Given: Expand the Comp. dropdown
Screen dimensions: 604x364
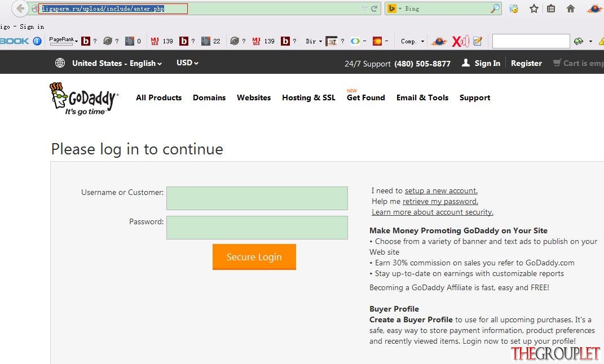Looking at the screenshot, I should click(x=422, y=41).
